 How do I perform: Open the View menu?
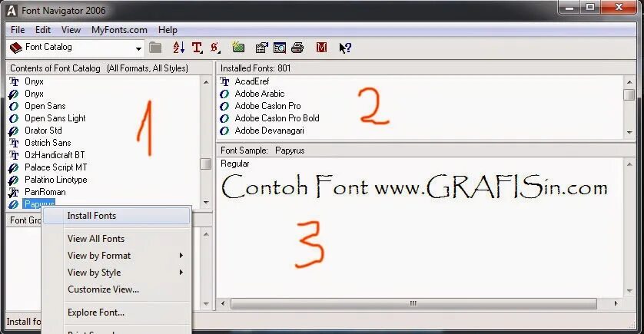pos(71,30)
